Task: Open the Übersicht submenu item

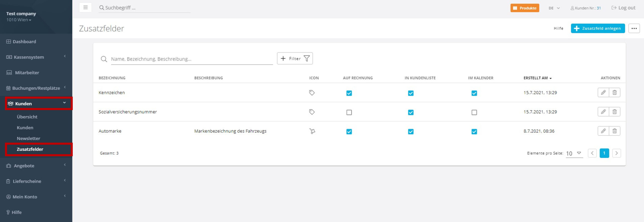Action: click(x=27, y=117)
